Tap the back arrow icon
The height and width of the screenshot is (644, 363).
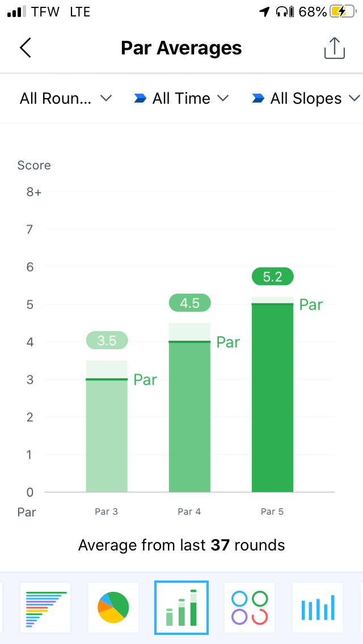click(26, 48)
